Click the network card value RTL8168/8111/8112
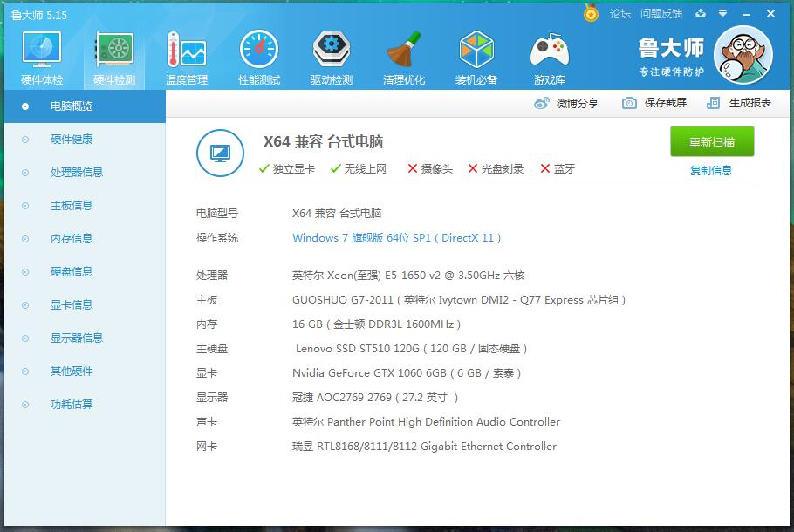Viewport: 794px width, 532px height. point(424,447)
